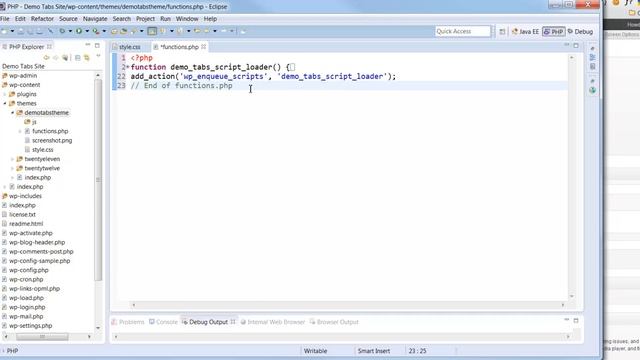Click the Up one level icon in PHP Explorer
Viewport: 640px width, 360px height.
tap(65, 58)
